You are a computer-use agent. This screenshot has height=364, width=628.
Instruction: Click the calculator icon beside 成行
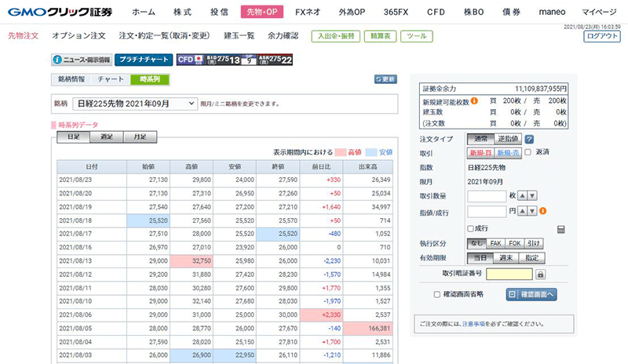click(560, 229)
